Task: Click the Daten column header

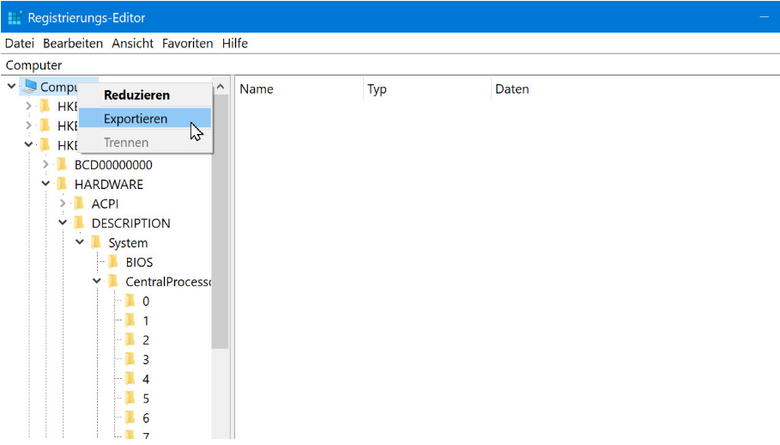Action: pyautogui.click(x=511, y=89)
